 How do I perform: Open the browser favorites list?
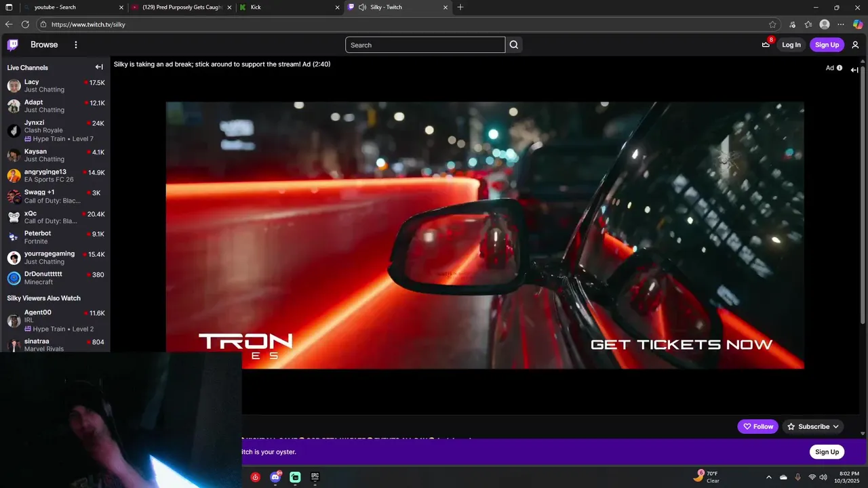point(808,24)
